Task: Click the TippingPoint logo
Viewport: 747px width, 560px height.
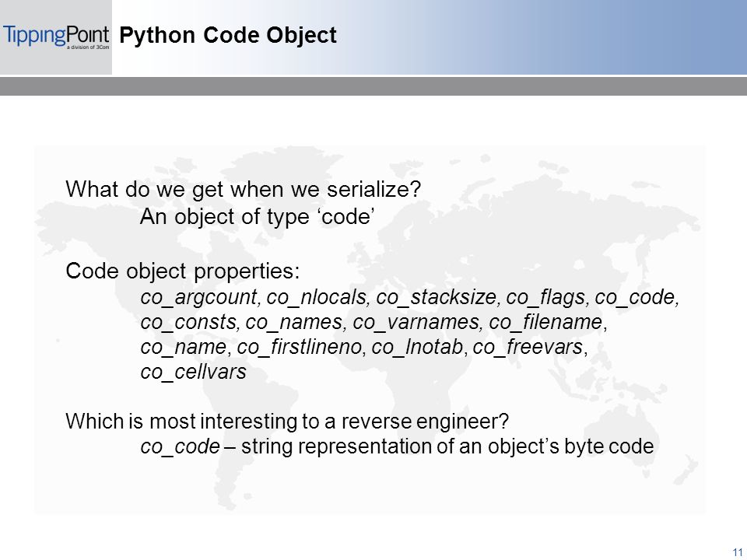Action: (x=56, y=37)
